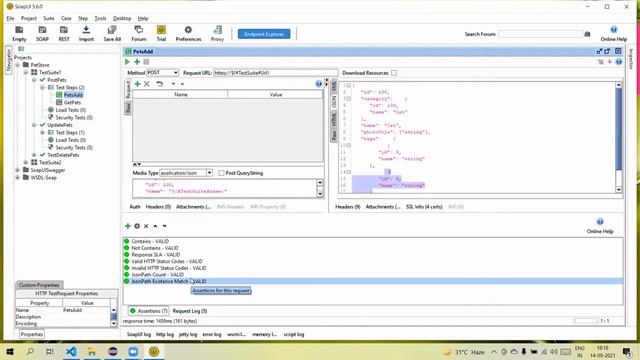Click the Import toolbar icon

pos(86,33)
